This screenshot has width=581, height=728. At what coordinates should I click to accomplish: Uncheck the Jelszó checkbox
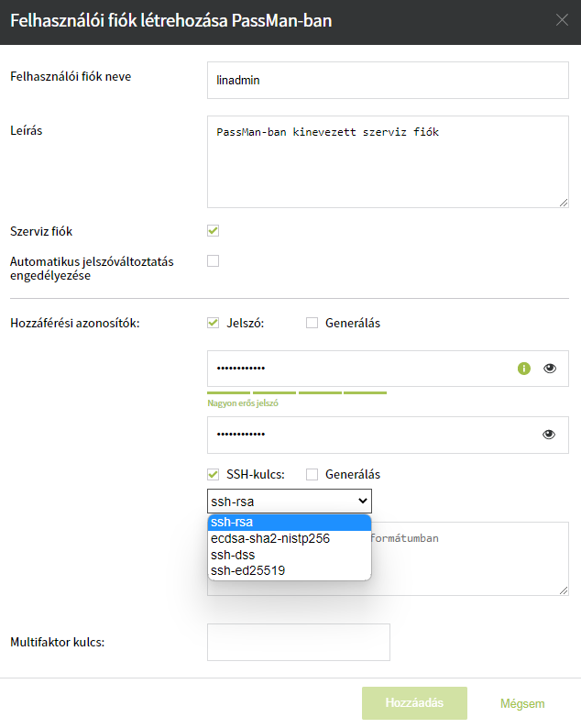point(214,323)
